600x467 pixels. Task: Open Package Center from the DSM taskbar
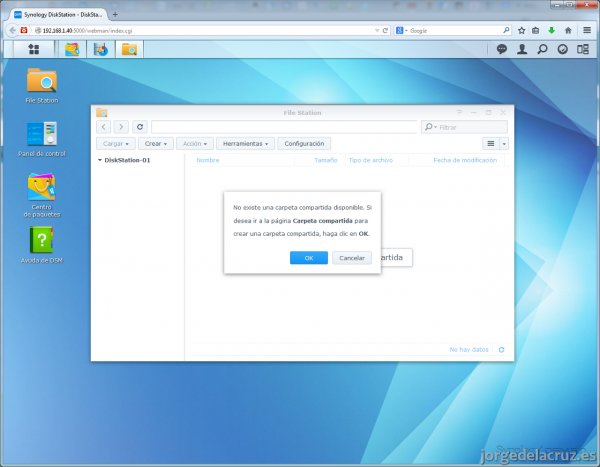[72, 49]
